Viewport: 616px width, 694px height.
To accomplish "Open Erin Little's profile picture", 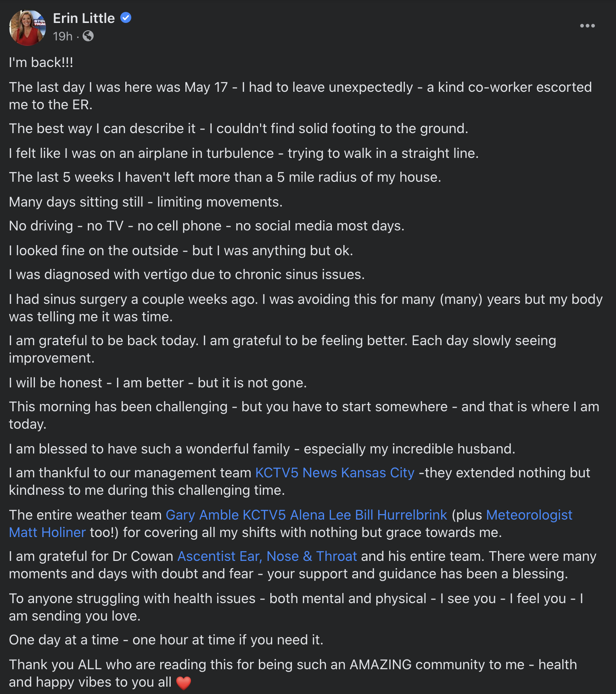I will (x=28, y=27).
